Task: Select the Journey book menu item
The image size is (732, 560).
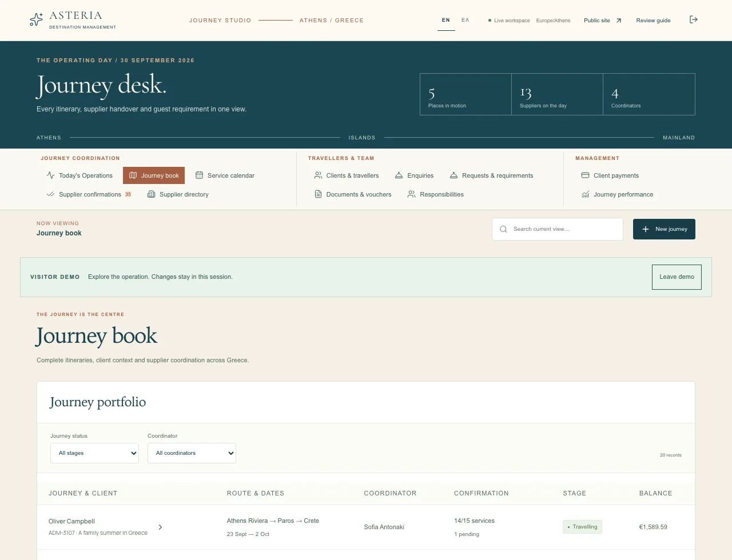Action: coord(154,175)
